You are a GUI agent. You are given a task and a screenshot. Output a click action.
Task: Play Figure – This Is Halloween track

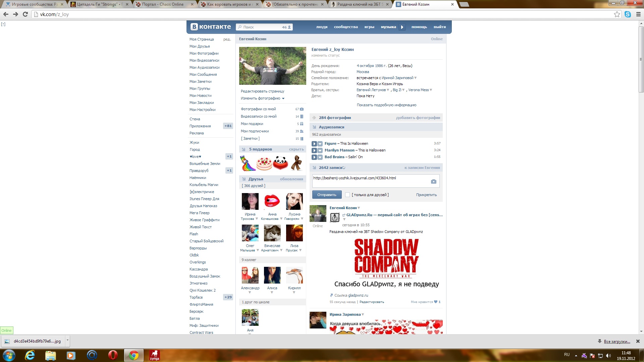(x=314, y=143)
